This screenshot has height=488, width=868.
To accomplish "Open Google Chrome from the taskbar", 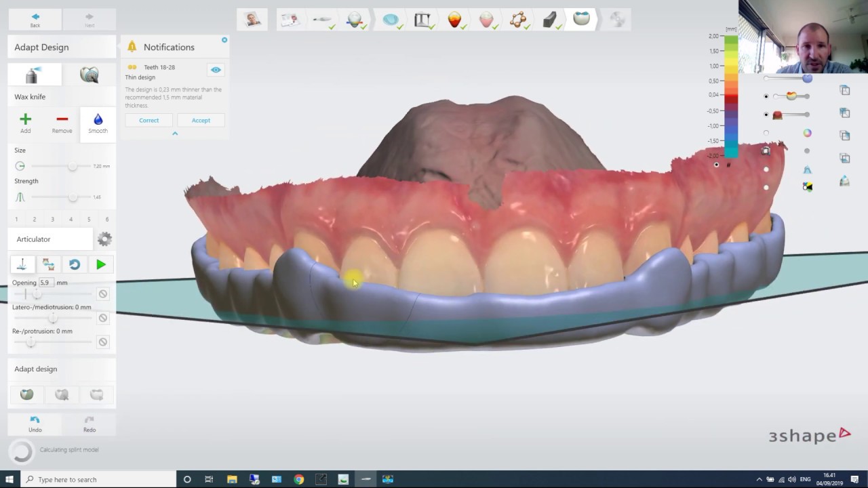I will 298,479.
